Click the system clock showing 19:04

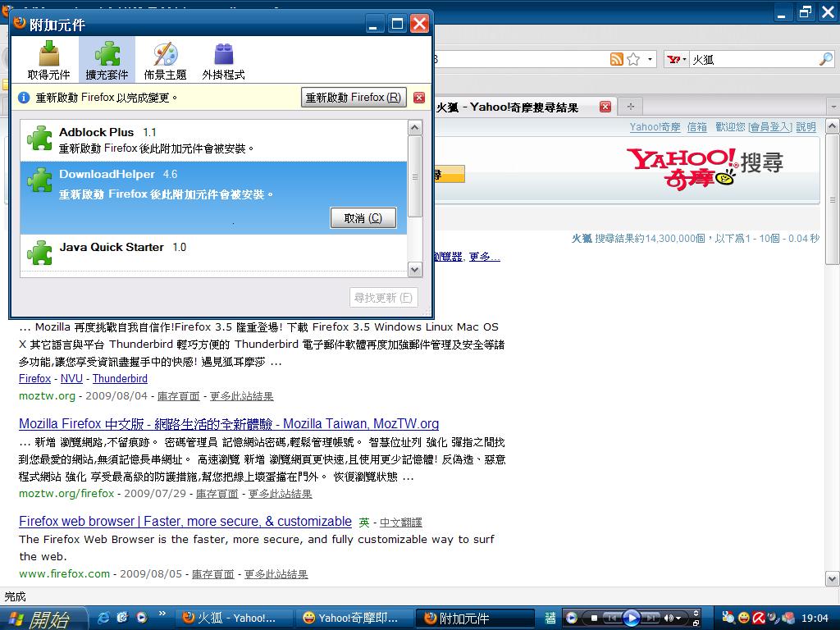815,619
